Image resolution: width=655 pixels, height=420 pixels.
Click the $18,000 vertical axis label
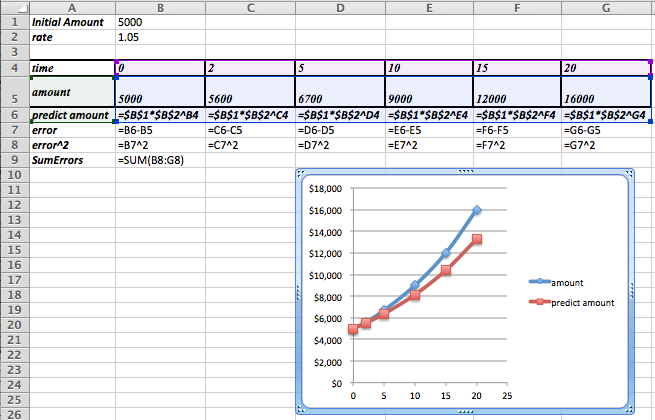tap(325, 188)
